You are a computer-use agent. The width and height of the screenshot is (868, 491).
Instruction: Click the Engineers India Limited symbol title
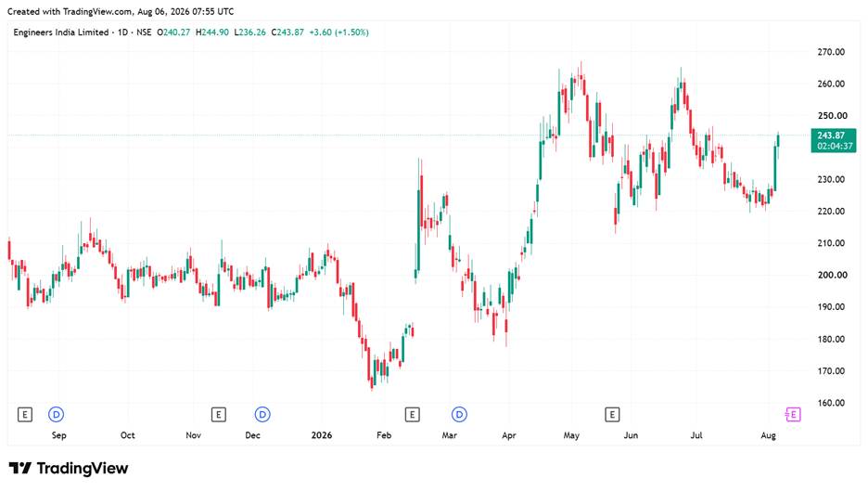pyautogui.click(x=61, y=32)
